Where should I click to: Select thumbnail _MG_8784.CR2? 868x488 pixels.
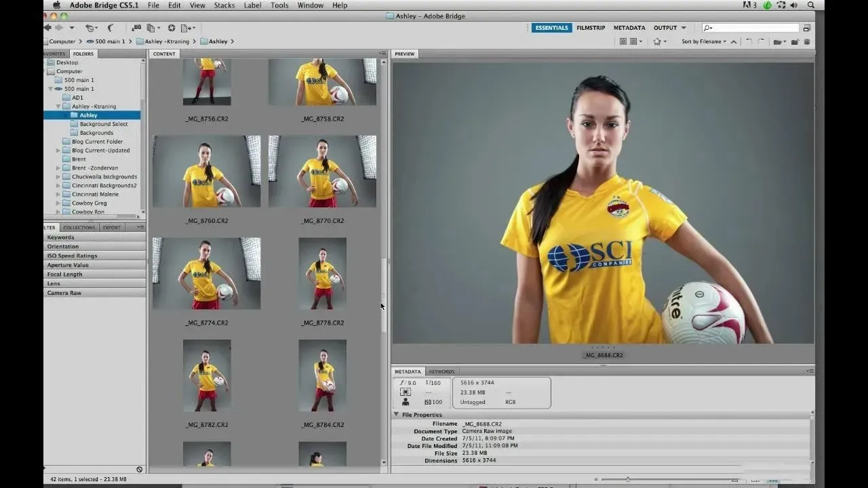pos(323,375)
